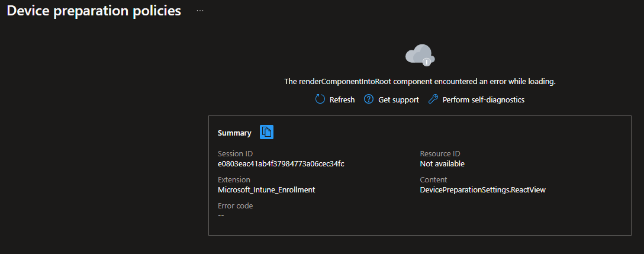This screenshot has width=644, height=254.
Task: Select the DevicePreparationSettings.ReactView value
Action: click(483, 190)
